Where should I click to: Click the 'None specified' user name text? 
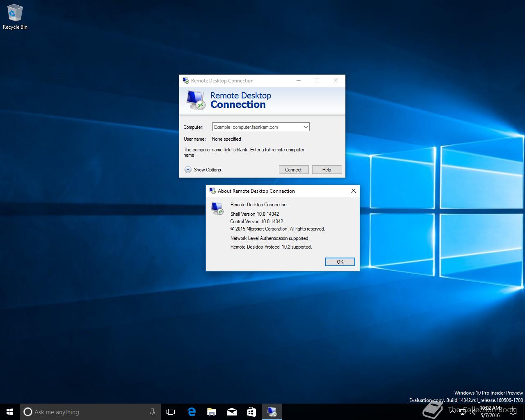pos(226,139)
